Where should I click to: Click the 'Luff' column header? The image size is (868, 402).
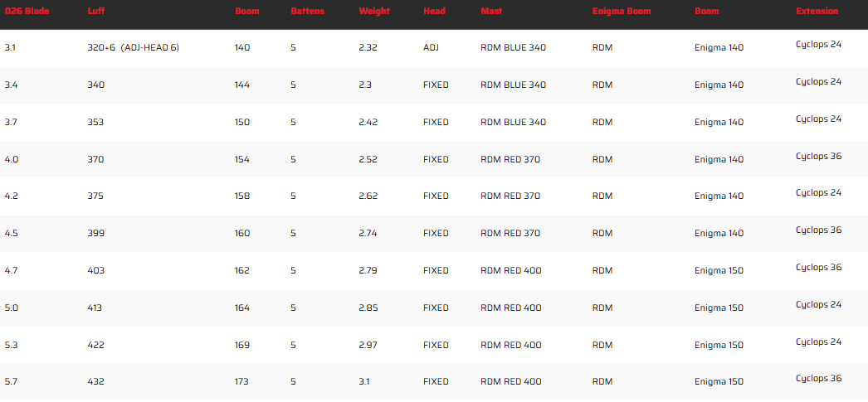(95, 11)
